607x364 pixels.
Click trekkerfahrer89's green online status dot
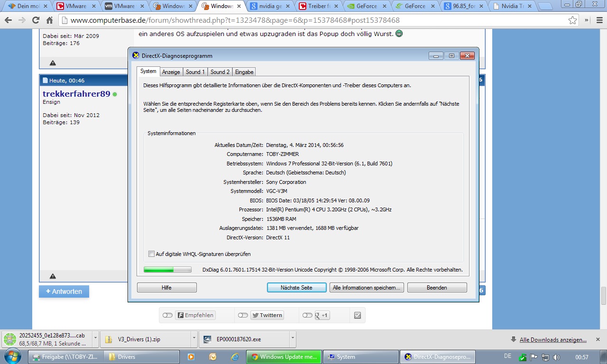(115, 94)
